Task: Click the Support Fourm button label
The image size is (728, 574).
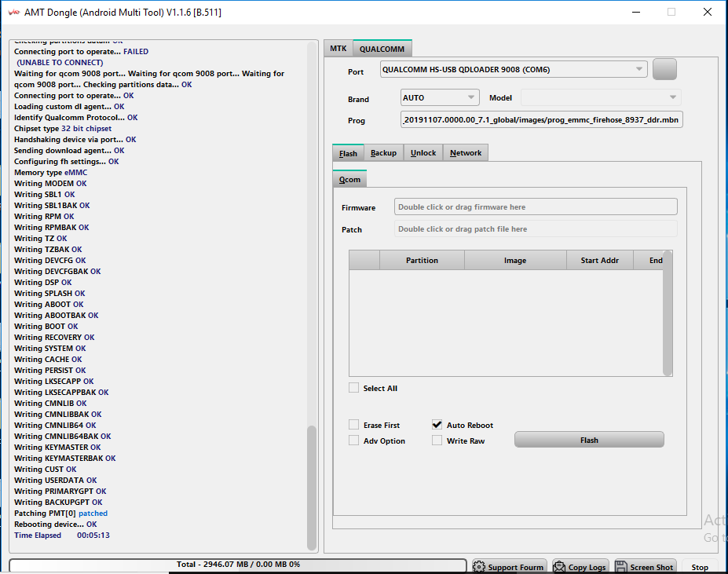Action: pos(515,567)
